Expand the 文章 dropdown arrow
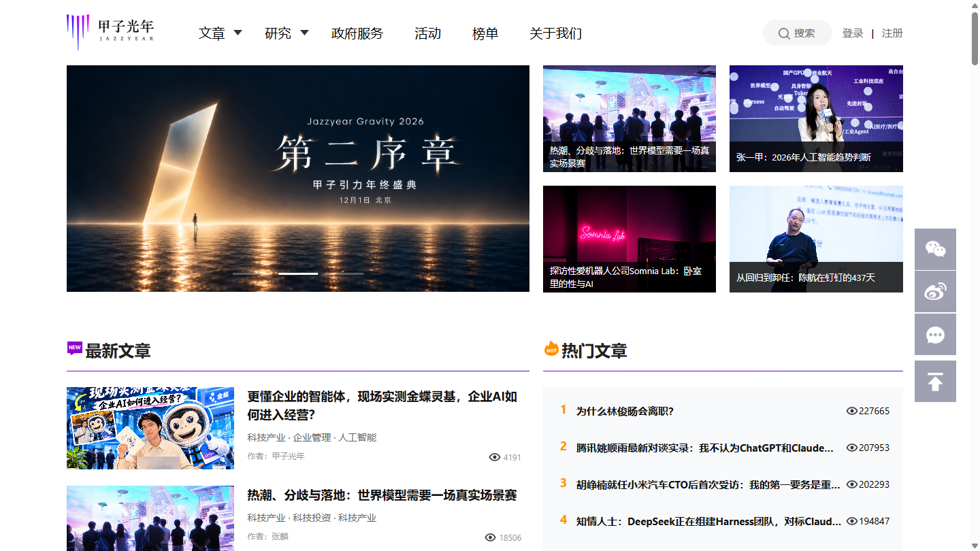This screenshot has height=551, width=980. pos(238,32)
